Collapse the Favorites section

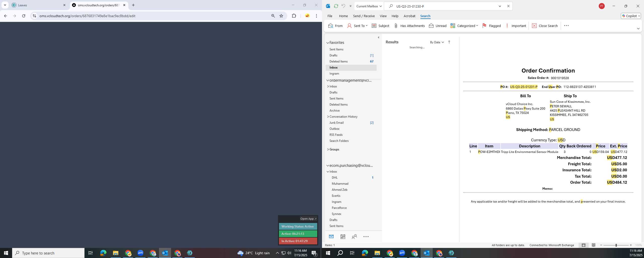(328, 43)
